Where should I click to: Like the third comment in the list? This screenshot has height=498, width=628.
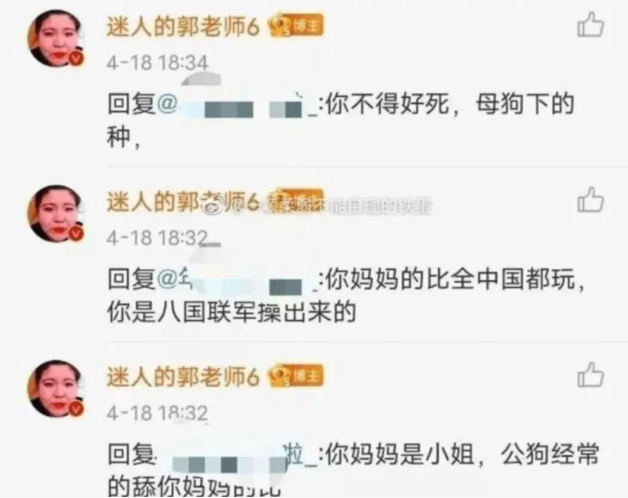click(x=590, y=375)
